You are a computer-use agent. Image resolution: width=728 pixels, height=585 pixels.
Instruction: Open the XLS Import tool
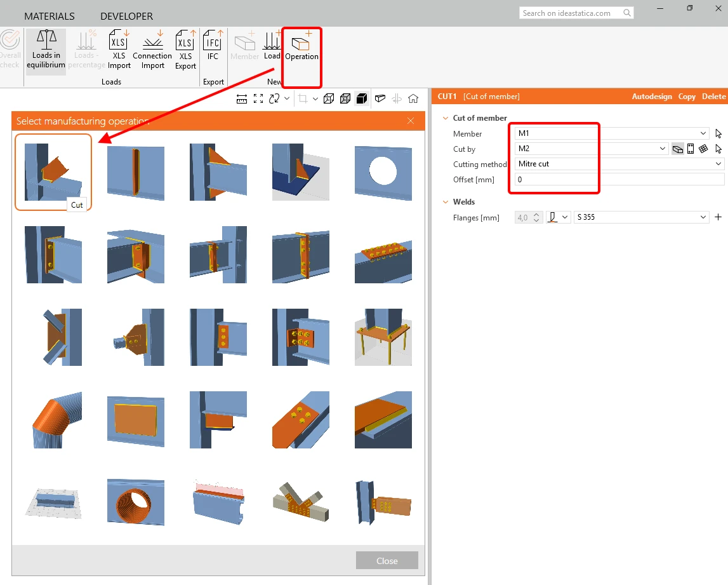pyautogui.click(x=119, y=50)
